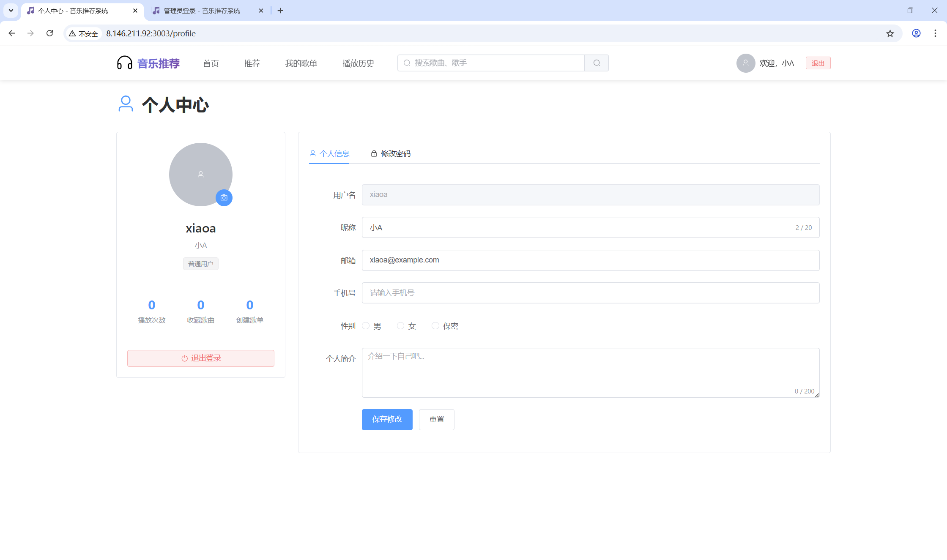Open the 不安全 site info dropdown

click(84, 33)
